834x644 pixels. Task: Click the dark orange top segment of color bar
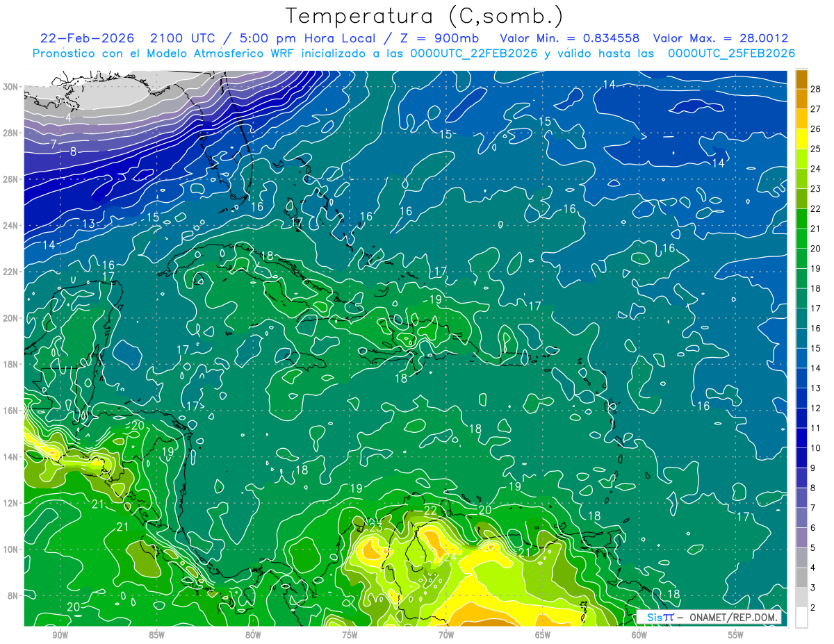(801, 79)
